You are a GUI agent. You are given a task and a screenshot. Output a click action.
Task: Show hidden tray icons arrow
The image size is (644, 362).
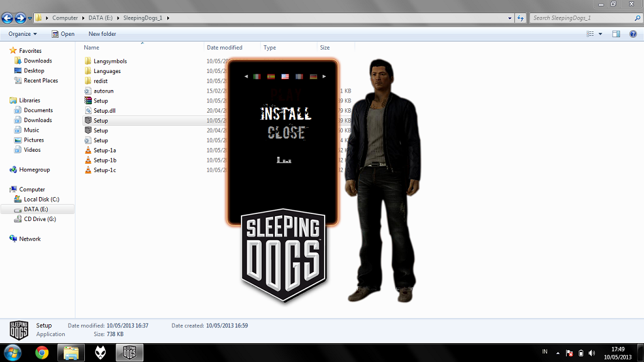click(x=558, y=353)
